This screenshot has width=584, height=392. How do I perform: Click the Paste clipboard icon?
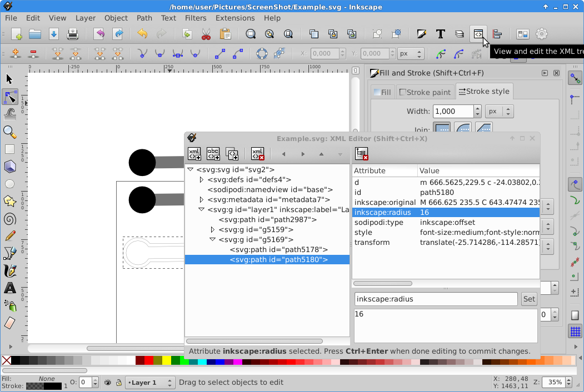coord(225,34)
